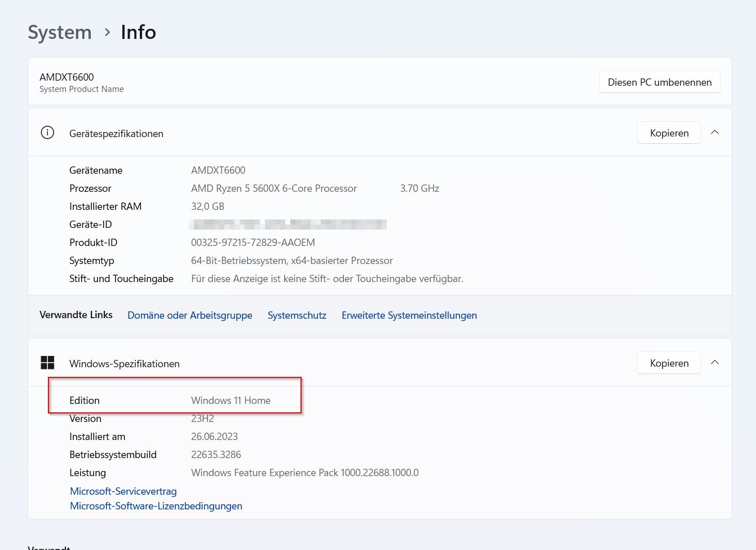Click the Betriebssystembuild number 22635.3286
This screenshot has height=550, width=756.
point(216,455)
